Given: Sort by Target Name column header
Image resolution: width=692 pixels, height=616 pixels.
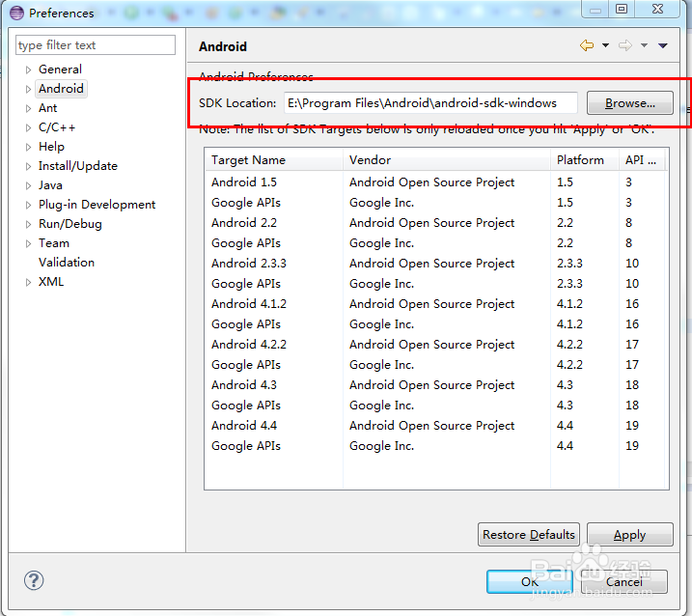Looking at the screenshot, I should pyautogui.click(x=274, y=160).
